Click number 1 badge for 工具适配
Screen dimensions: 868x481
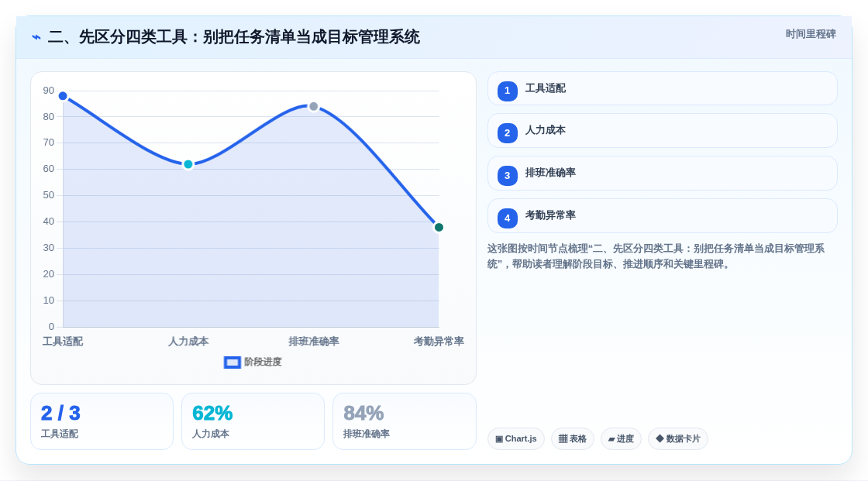[507, 91]
